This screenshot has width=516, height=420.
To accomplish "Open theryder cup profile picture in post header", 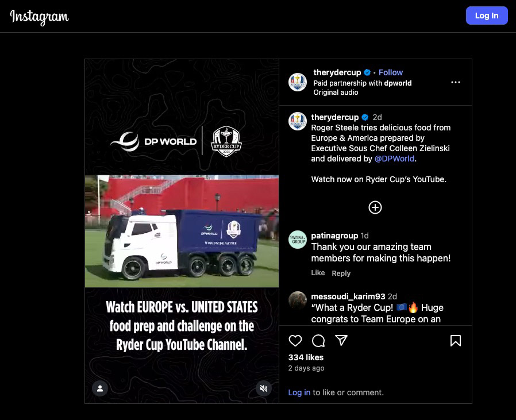I will click(298, 82).
